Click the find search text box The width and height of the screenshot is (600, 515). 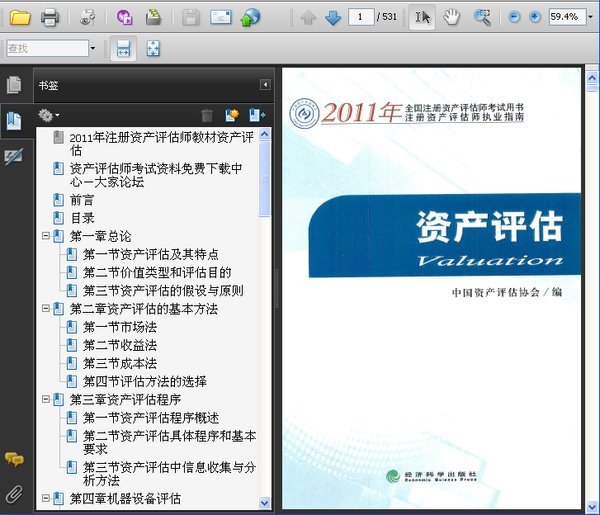pos(47,48)
